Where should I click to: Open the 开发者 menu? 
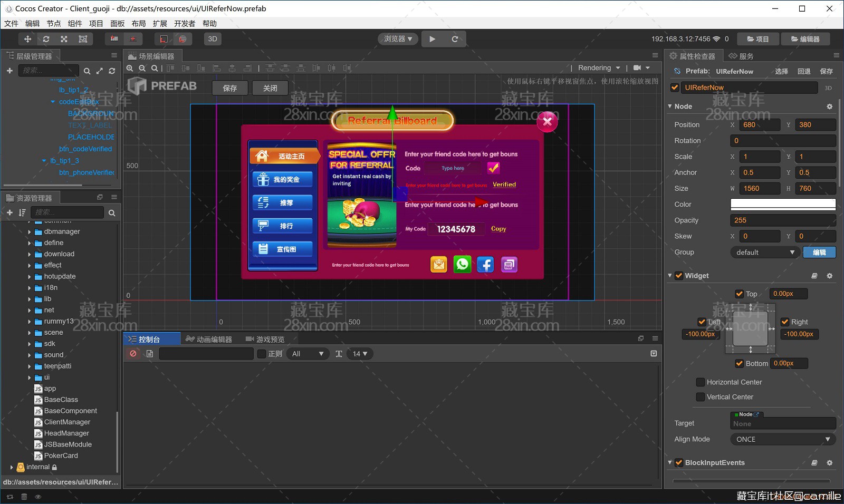185,24
